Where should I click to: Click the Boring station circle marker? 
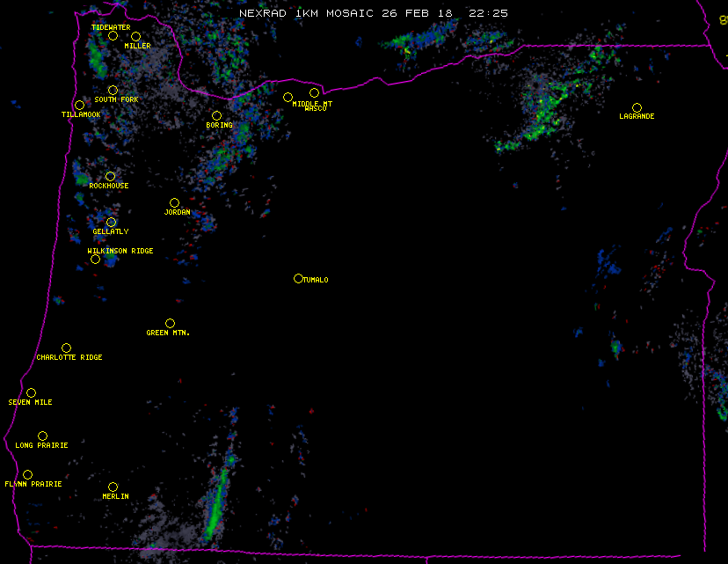(216, 115)
